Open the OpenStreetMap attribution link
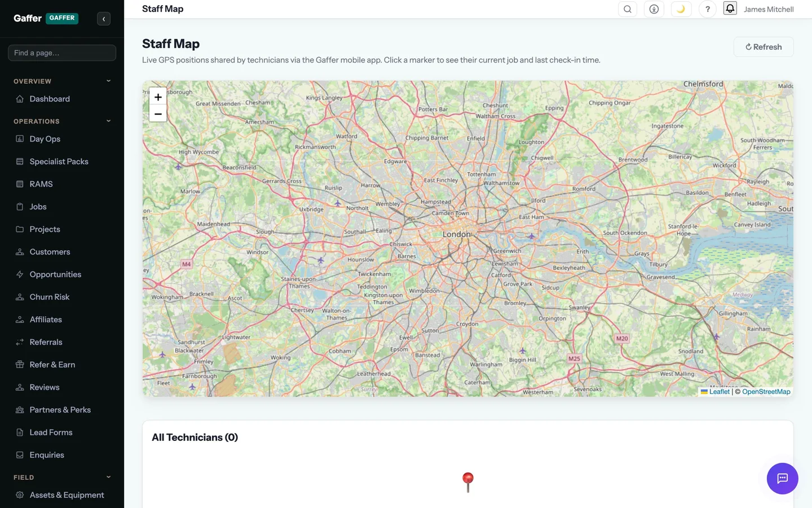Screen dimensions: 812x508 [766, 392]
